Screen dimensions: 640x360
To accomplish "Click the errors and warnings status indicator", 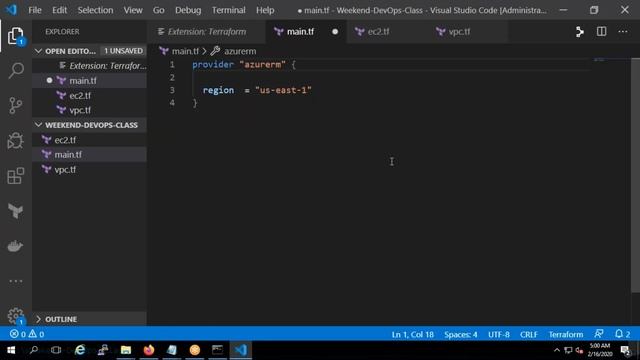I will point(27,334).
